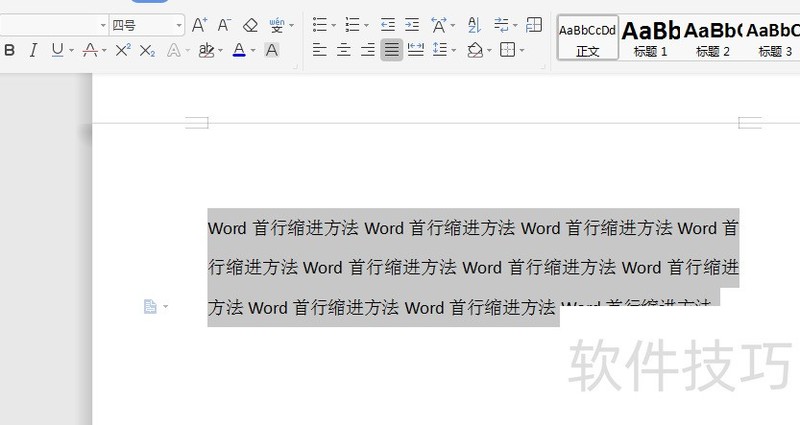Apply paragraph shading fill
Viewport: 800px width, 425px height.
point(475,49)
